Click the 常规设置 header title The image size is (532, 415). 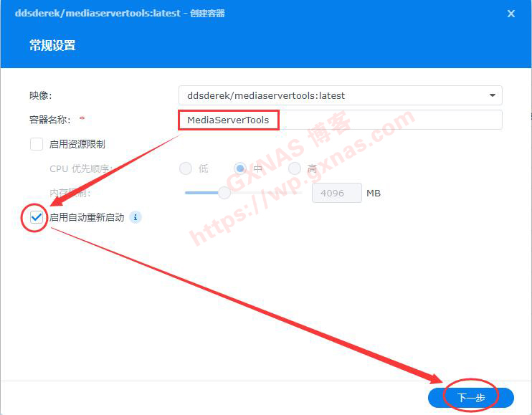point(52,45)
